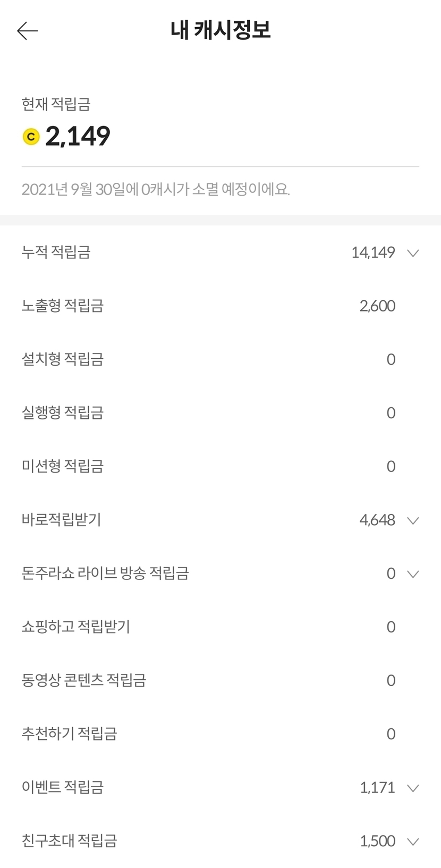
Task: Tap the 동영상 콘텐츠 적립금 label
Action: (83, 680)
